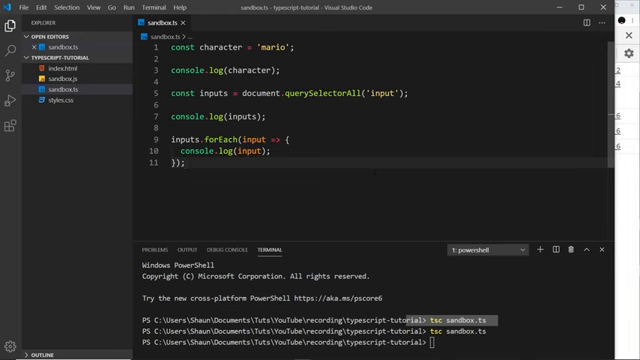640x360 pixels.
Task: Split the terminal pane
Action: coord(556,250)
